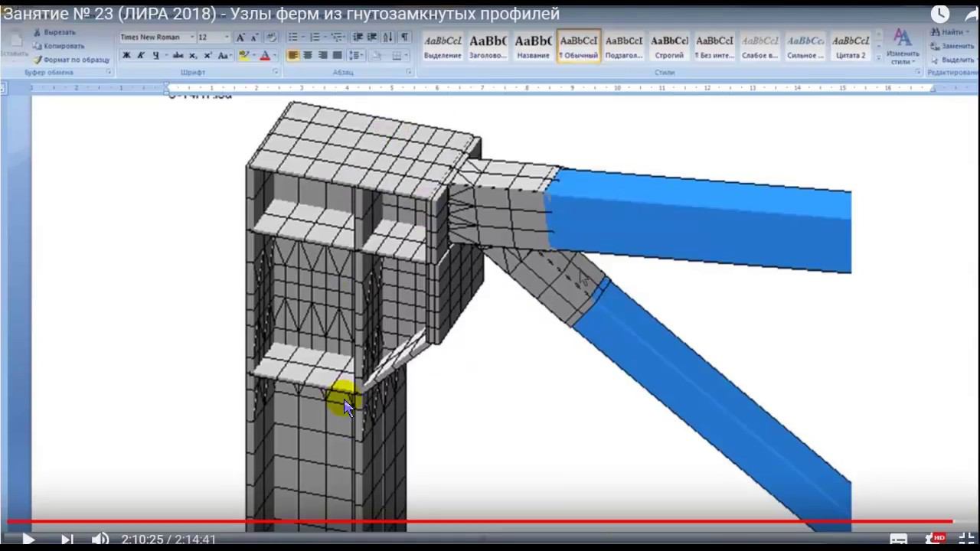Toggle italic (К) formatting
The width and height of the screenshot is (980, 551).
pyautogui.click(x=141, y=56)
